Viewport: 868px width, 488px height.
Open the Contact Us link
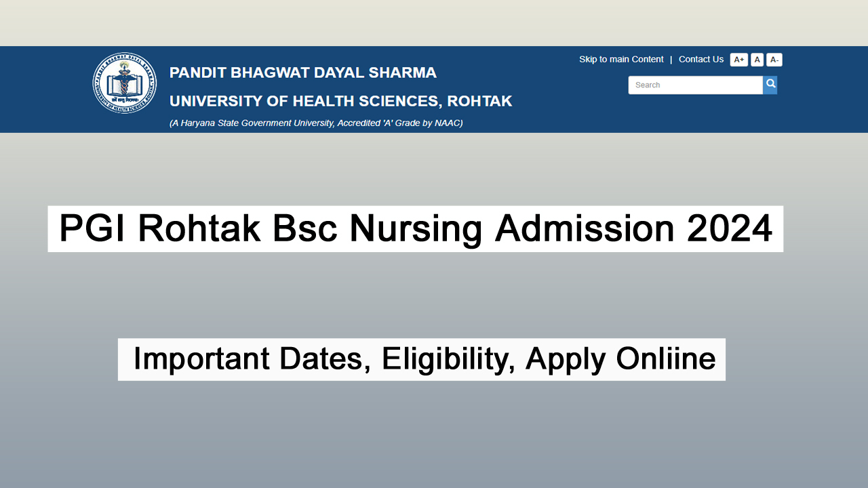coord(701,60)
